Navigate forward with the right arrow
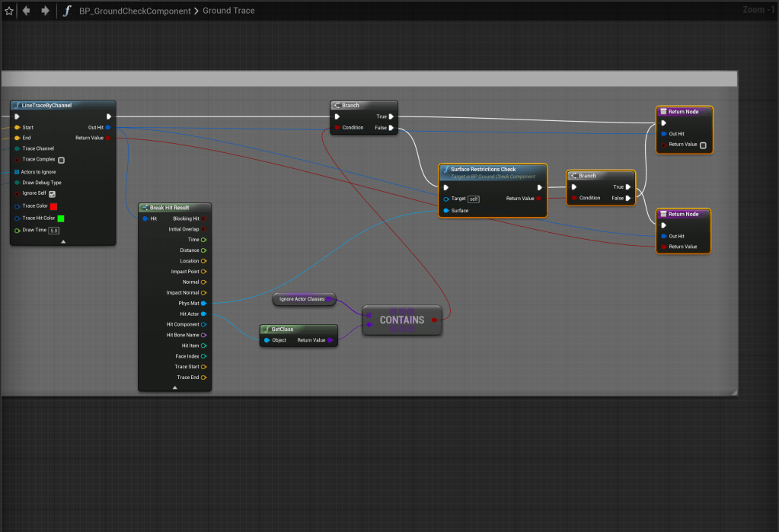Screen dimensions: 779x532 tap(45, 11)
